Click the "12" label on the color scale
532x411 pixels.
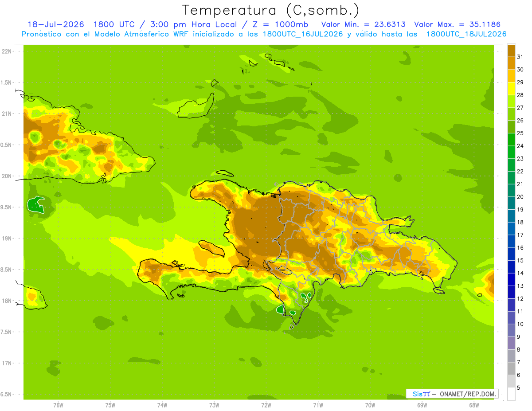[520, 298]
